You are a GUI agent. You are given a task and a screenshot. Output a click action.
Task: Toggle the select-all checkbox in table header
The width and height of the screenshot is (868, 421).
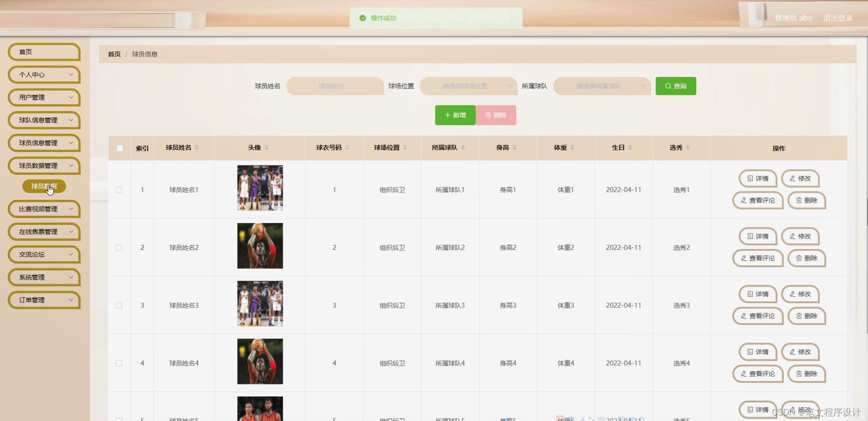[x=119, y=148]
